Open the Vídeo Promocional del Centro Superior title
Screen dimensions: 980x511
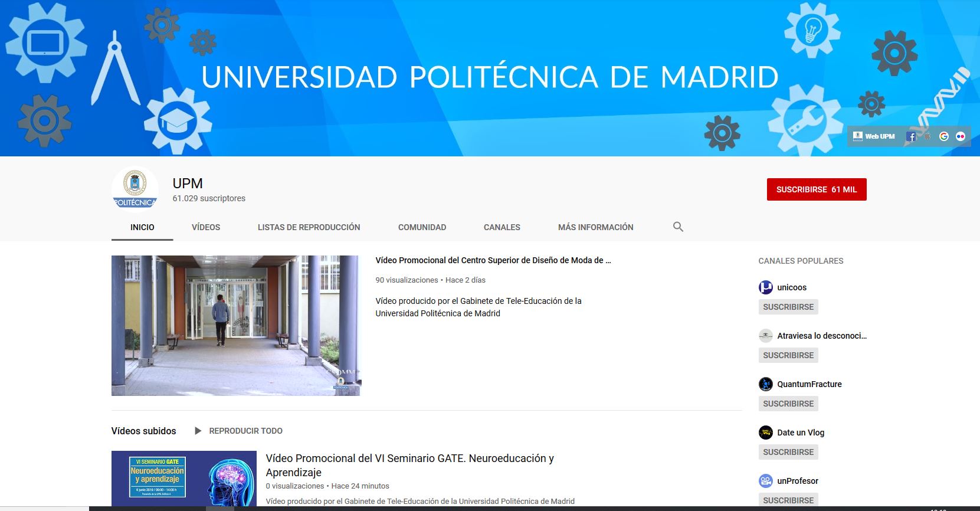493,260
